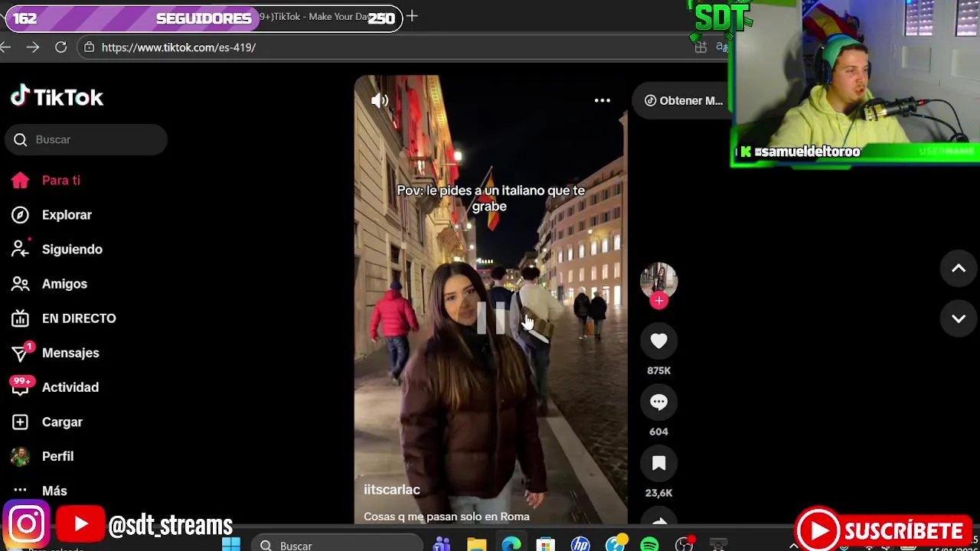
Task: Click the Obtener M... button
Action: [683, 100]
